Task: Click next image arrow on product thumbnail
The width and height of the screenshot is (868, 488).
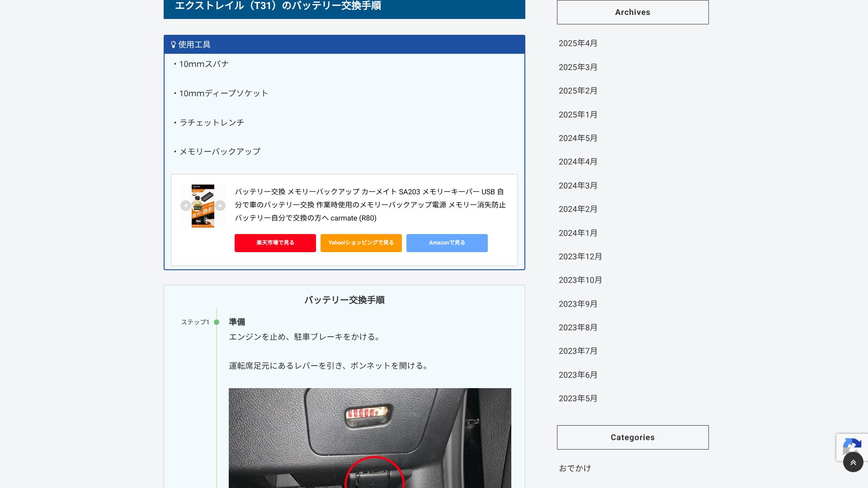Action: pyautogui.click(x=220, y=206)
